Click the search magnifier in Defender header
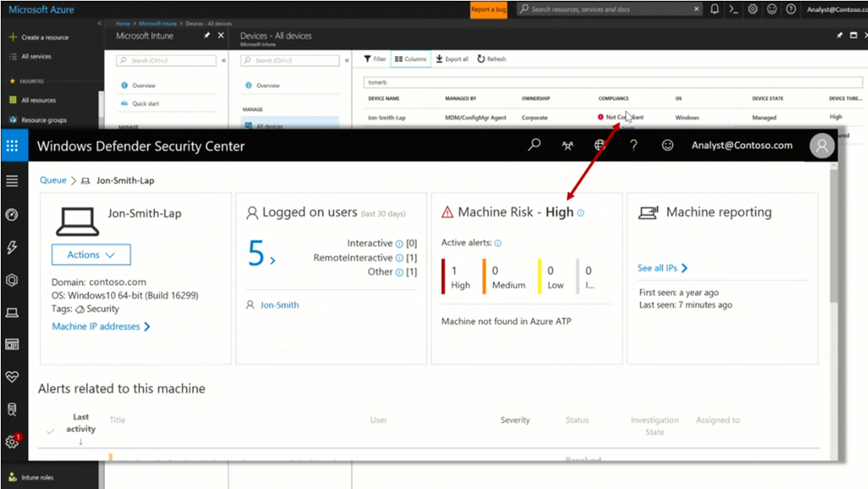 [x=534, y=145]
